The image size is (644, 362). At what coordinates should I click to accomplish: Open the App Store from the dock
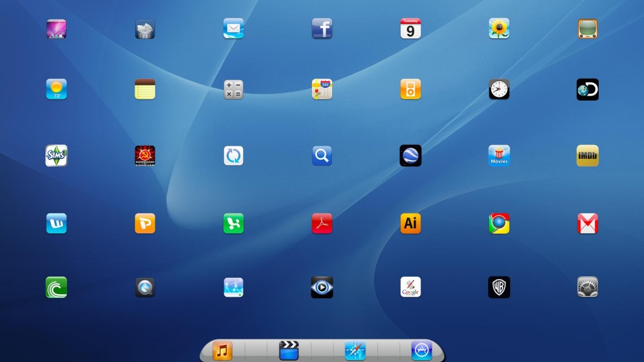[421, 351]
